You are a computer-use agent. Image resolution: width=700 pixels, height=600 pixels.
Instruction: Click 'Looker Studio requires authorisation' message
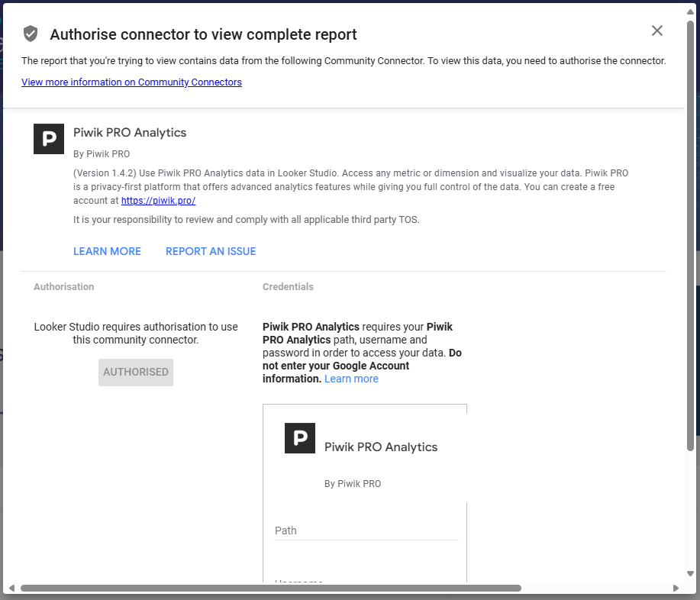pos(136,333)
